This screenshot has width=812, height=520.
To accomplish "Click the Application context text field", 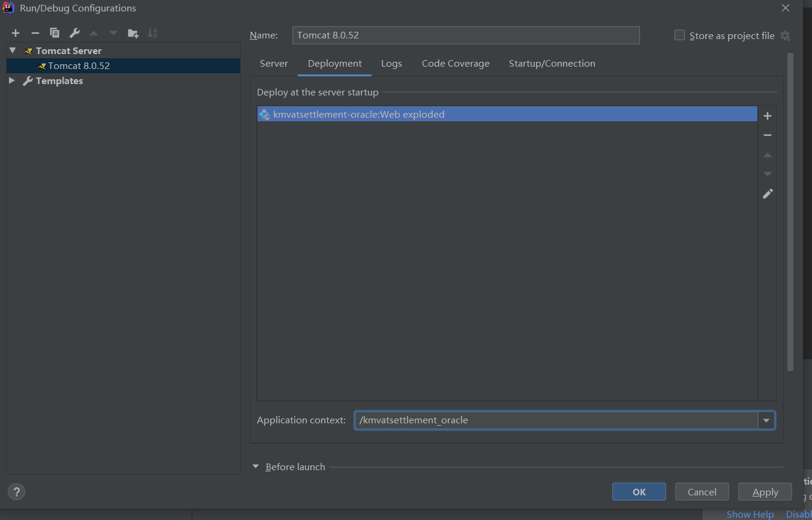I will point(556,420).
